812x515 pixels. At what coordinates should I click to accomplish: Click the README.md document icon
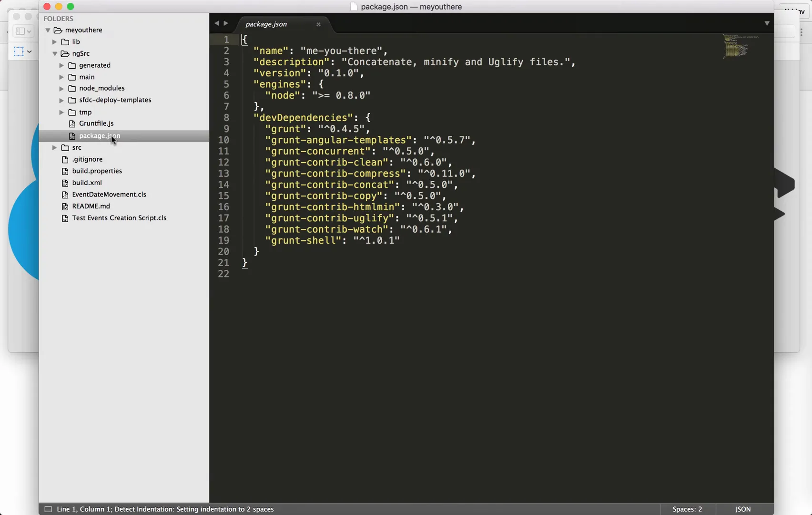(x=65, y=206)
